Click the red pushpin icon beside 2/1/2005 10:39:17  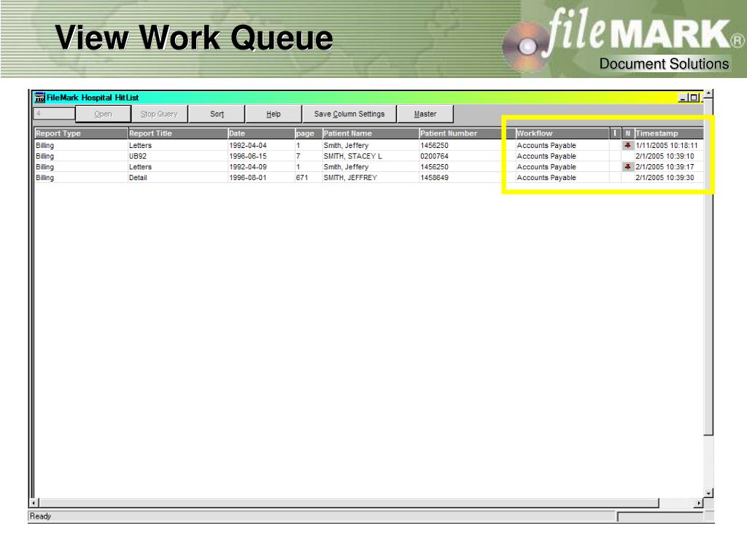click(x=627, y=166)
